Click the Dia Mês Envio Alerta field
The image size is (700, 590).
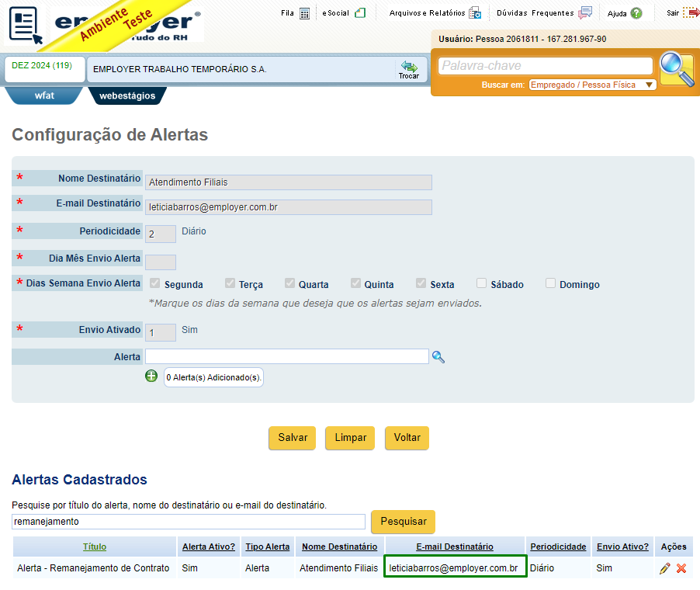click(161, 262)
